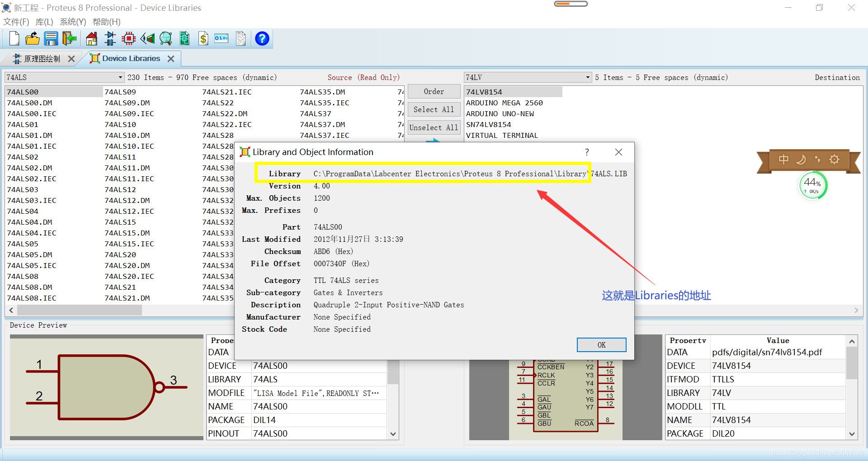Select 74ALS10 in source list
The width and height of the screenshot is (868, 461).
click(x=120, y=124)
